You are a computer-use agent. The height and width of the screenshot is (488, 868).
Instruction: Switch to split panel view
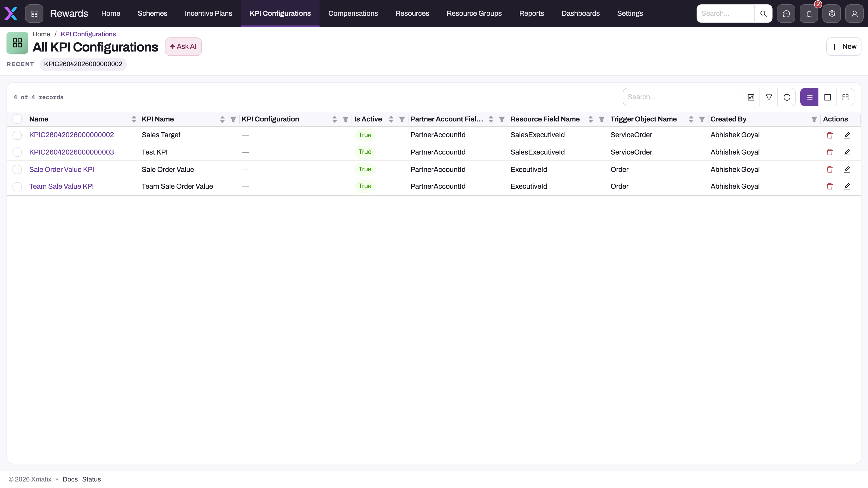pyautogui.click(x=827, y=97)
